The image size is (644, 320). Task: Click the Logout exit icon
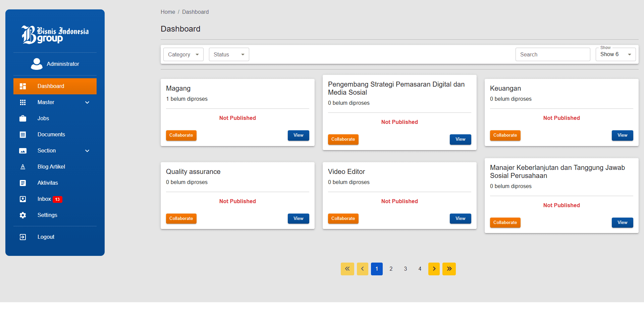(x=23, y=237)
